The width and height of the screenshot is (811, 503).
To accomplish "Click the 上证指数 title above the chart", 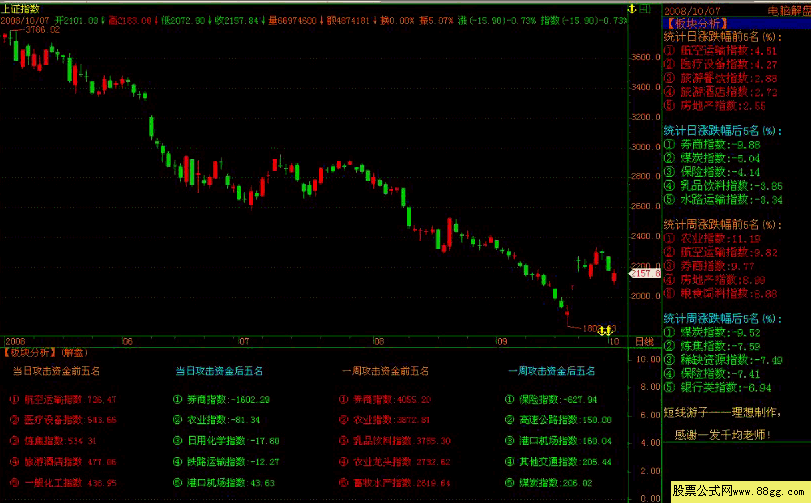I will click(21, 9).
